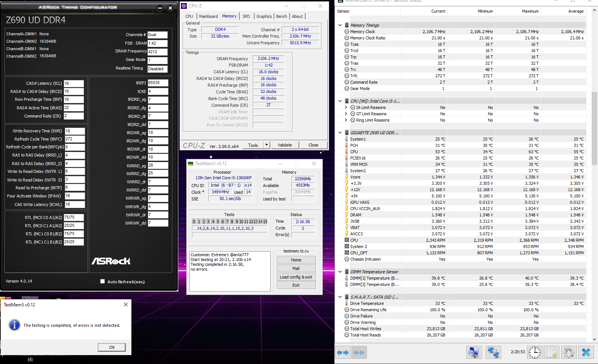Expand the GT Limit Reasons row
This screenshot has width=598, height=364.
(346, 114)
